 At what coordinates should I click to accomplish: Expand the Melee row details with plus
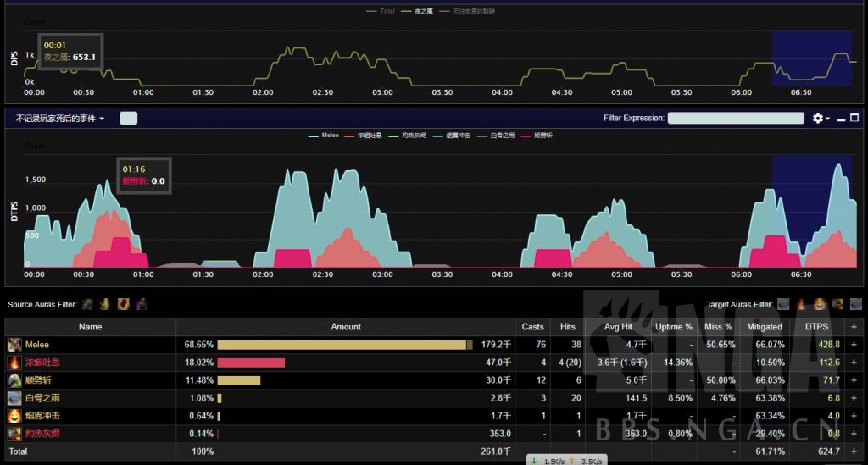pyautogui.click(x=854, y=345)
